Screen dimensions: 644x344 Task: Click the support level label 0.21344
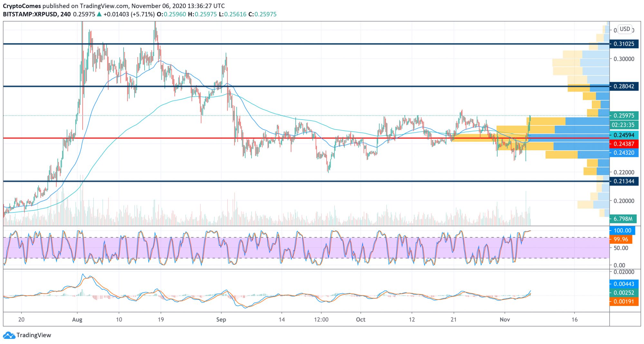(625, 181)
